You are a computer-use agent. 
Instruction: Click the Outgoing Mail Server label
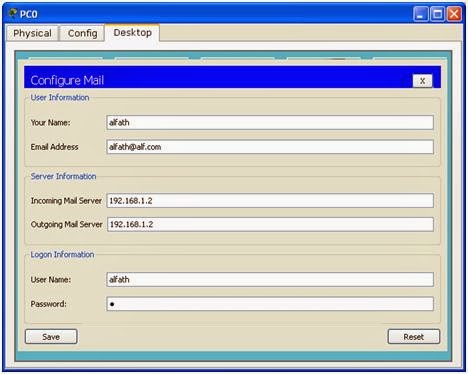pos(66,224)
